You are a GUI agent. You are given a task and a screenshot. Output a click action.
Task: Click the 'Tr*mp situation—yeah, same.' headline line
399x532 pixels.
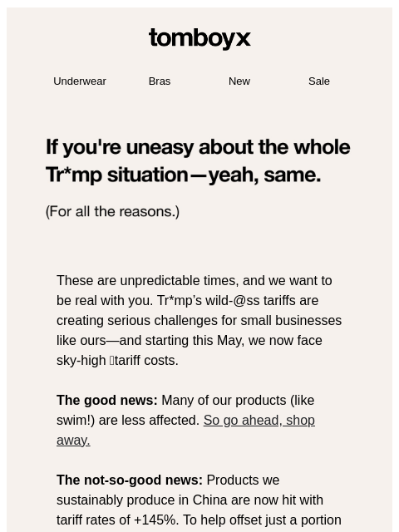click(183, 175)
